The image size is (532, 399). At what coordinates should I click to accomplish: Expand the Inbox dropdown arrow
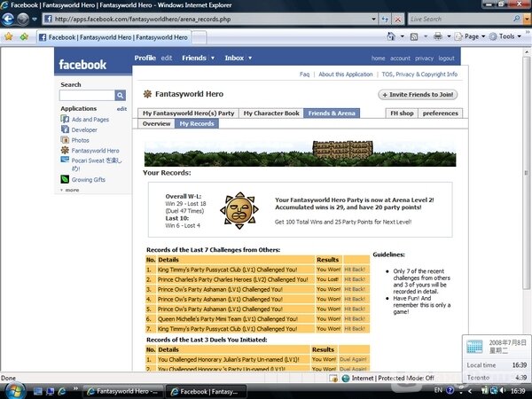point(249,59)
